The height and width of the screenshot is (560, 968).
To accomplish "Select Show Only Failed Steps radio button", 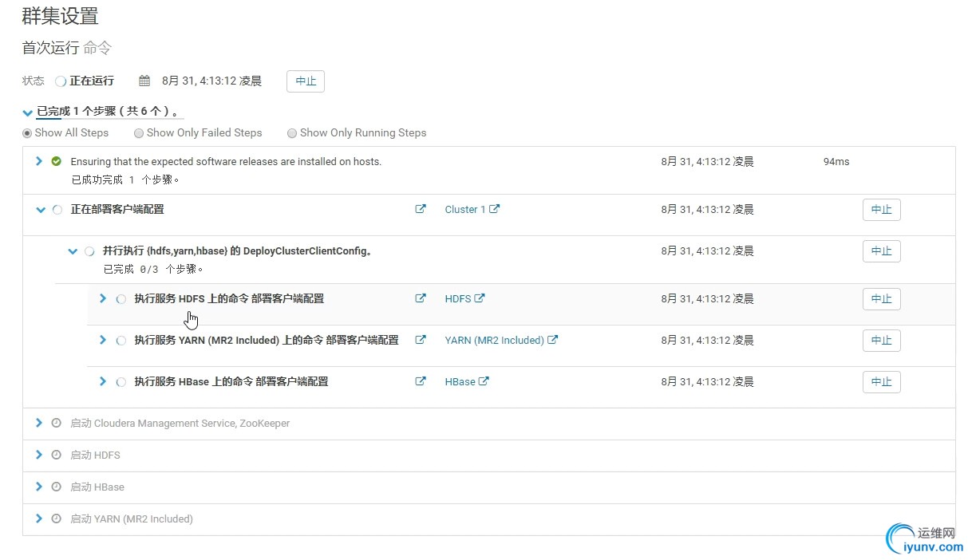I will pyautogui.click(x=139, y=133).
